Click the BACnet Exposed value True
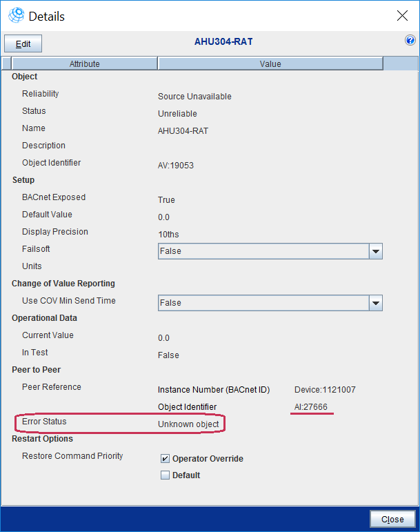The image size is (420, 532). (x=166, y=200)
